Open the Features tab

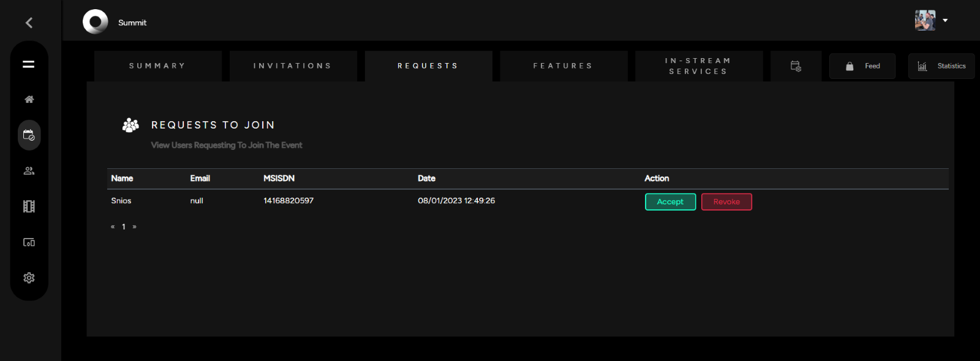pyautogui.click(x=563, y=66)
